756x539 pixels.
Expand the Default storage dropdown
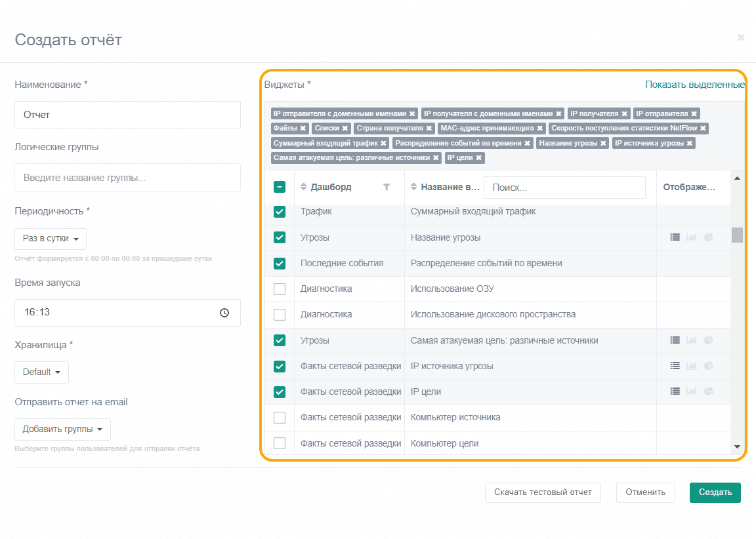pos(41,372)
